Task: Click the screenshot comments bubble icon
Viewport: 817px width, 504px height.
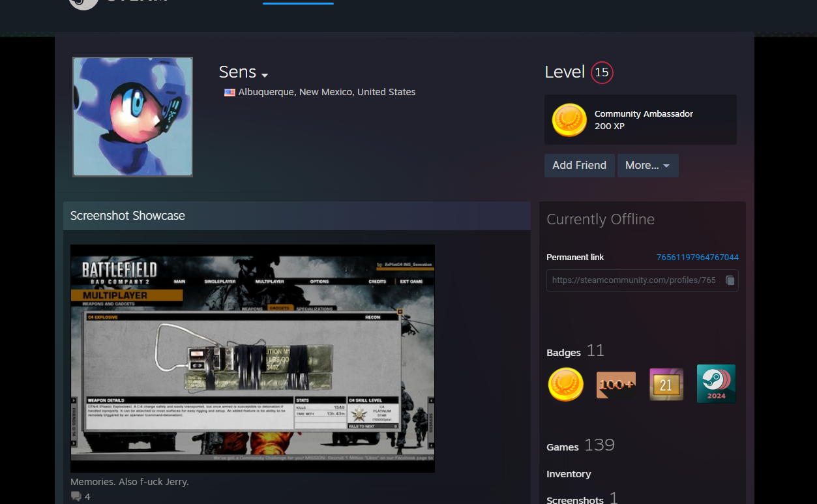Action: pos(76,497)
